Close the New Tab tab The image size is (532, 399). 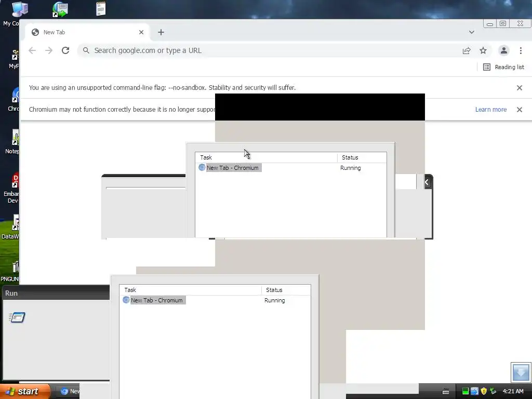[x=141, y=32]
